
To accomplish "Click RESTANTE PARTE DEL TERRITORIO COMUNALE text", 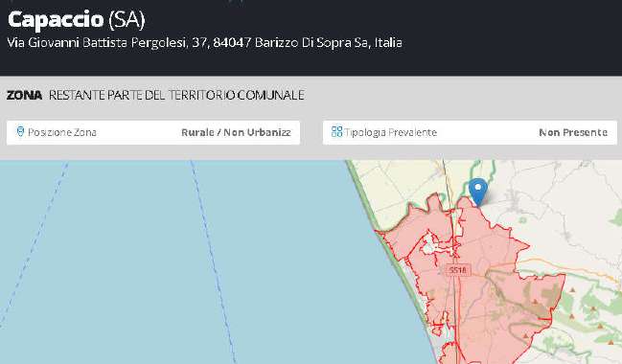I will click(x=176, y=95).
